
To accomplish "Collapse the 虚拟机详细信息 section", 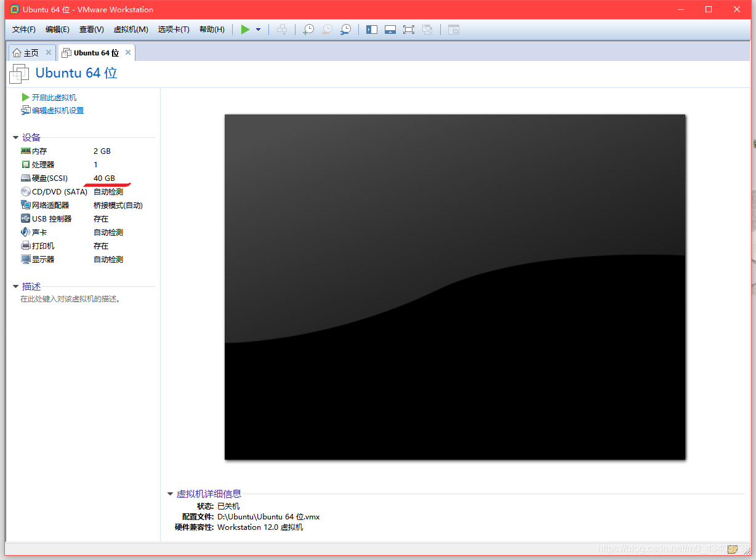I will click(x=171, y=494).
